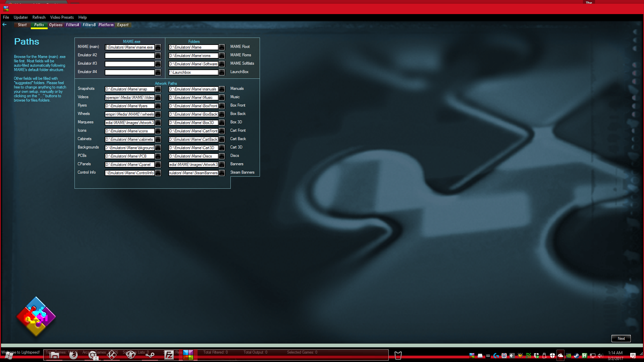Browse for the Snapshots folder
The width and height of the screenshot is (644, 362).
click(158, 89)
